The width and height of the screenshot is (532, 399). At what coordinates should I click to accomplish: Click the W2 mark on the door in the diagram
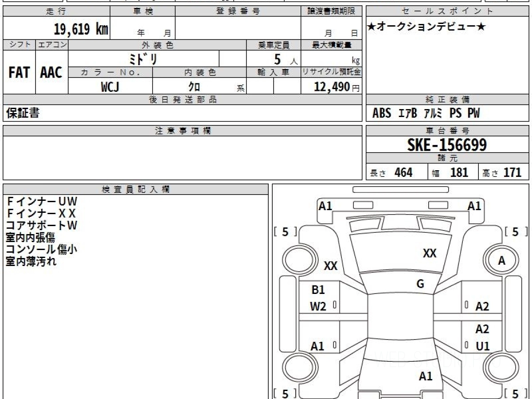(x=318, y=306)
